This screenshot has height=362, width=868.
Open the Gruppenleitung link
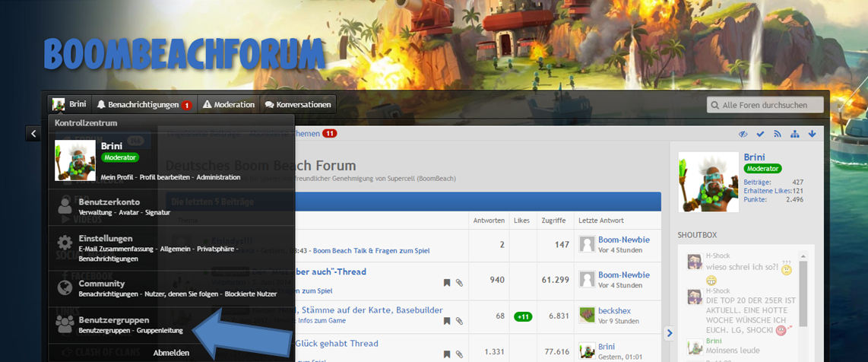pyautogui.click(x=160, y=331)
